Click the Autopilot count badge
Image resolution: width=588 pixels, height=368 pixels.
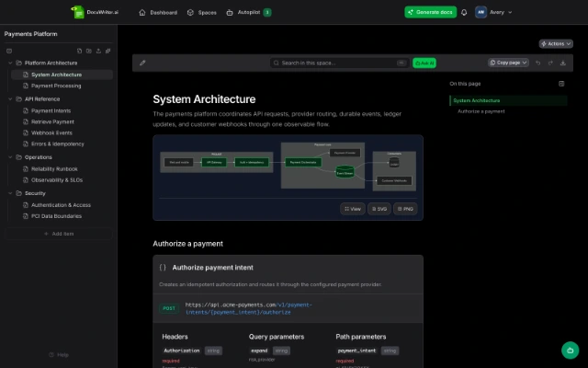267,12
